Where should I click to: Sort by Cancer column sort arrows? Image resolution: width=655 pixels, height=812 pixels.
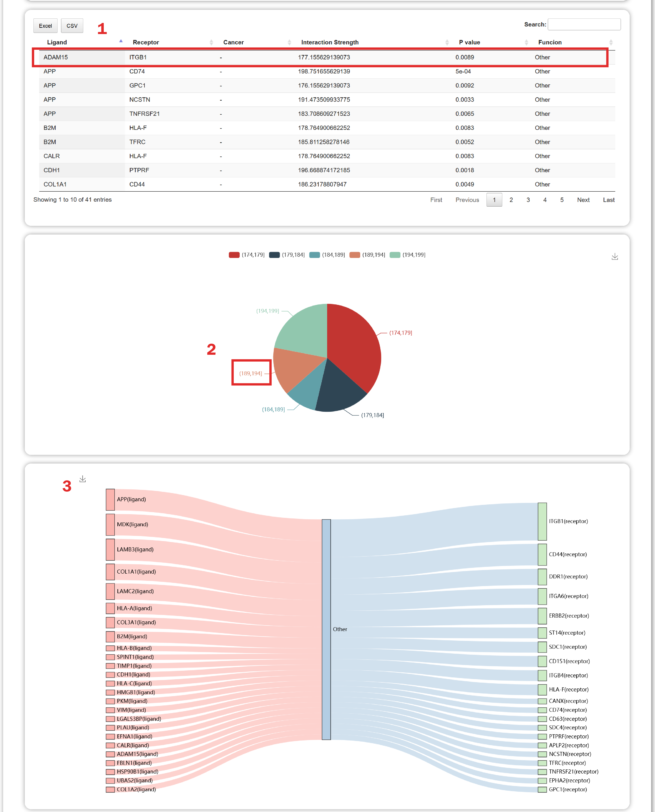[289, 42]
